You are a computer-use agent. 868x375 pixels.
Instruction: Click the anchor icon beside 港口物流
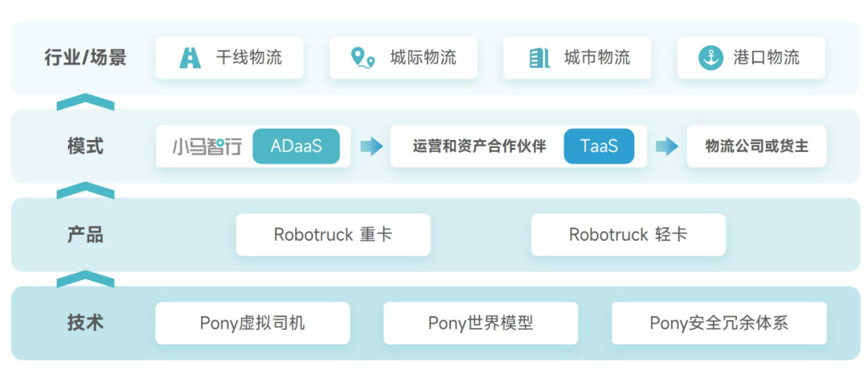(710, 58)
